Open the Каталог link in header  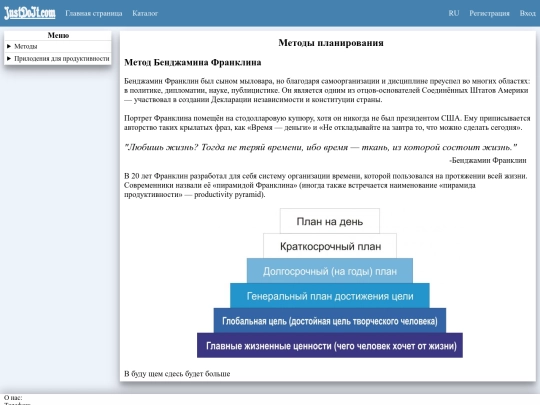click(145, 13)
